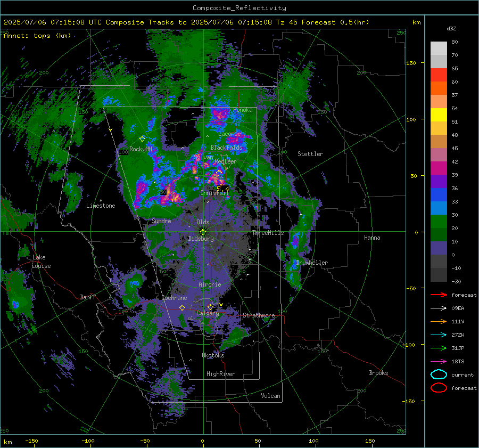Select the orange 111V track arrow
Image resolution: width=479 pixels, height=448 pixels.
[x=439, y=321]
